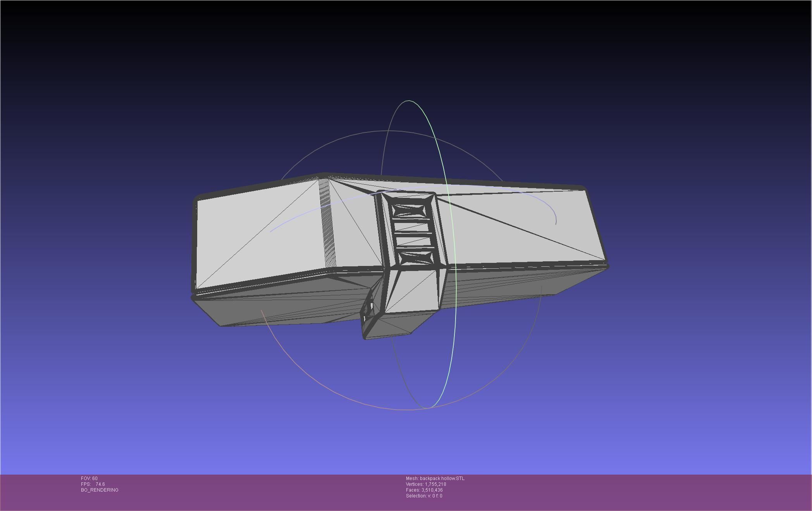Viewport: 812px width, 511px height.
Task: Click the lower recessed square on the center buckle
Action: click(416, 257)
